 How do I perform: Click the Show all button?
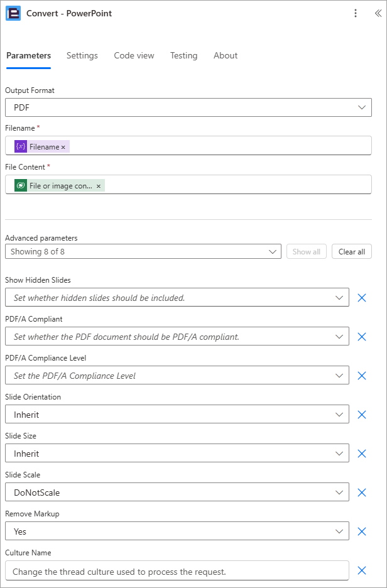pyautogui.click(x=307, y=252)
